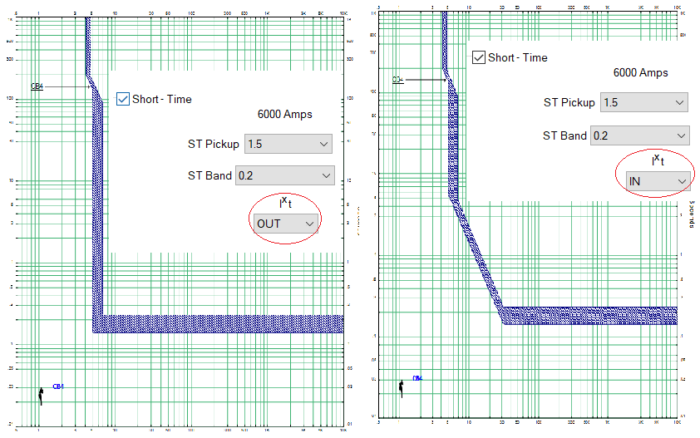Open right ST Band 0.2 dropdown
The height and width of the screenshot is (438, 700).
click(x=640, y=135)
